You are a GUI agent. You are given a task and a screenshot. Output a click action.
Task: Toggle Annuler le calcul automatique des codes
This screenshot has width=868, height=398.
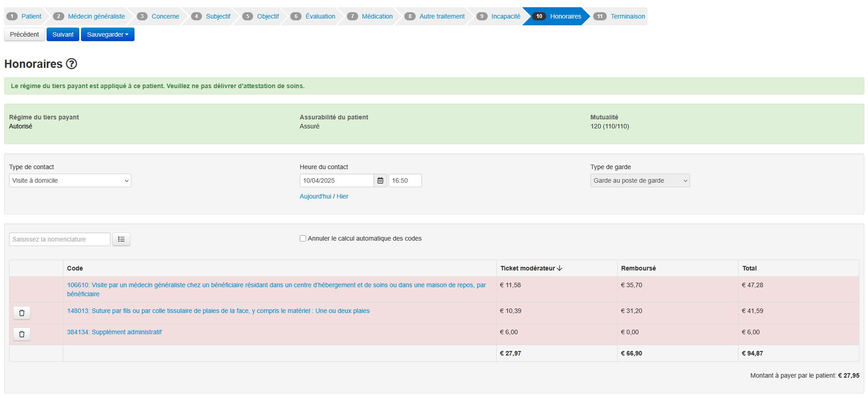tap(303, 238)
